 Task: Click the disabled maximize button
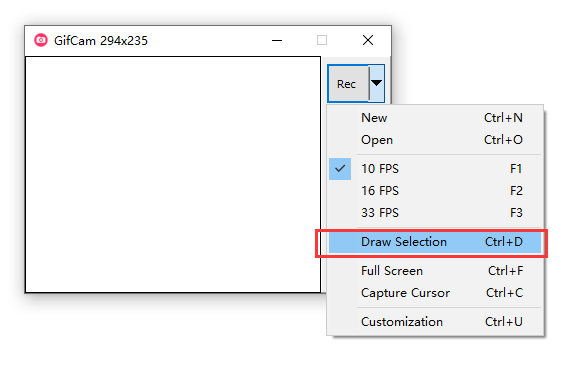click(x=322, y=40)
